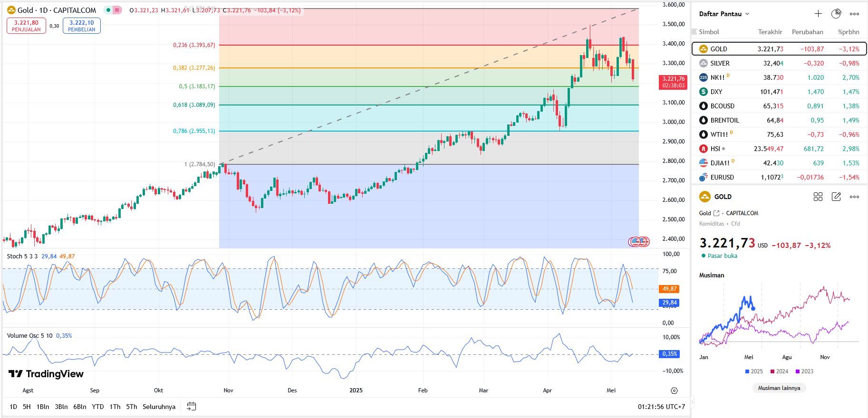The image size is (868, 418).
Task: Click the GOLD note edit icon
Action: click(x=836, y=197)
